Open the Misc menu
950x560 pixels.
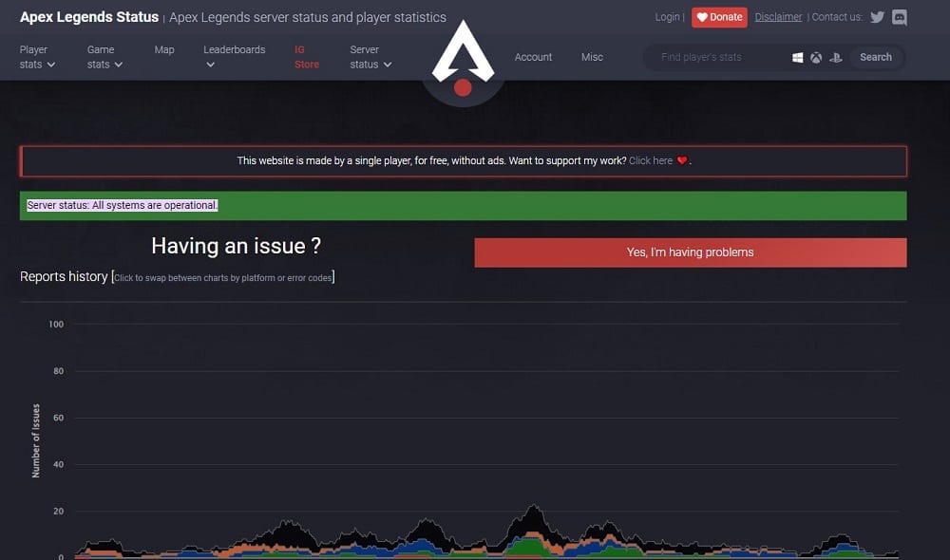pyautogui.click(x=592, y=57)
